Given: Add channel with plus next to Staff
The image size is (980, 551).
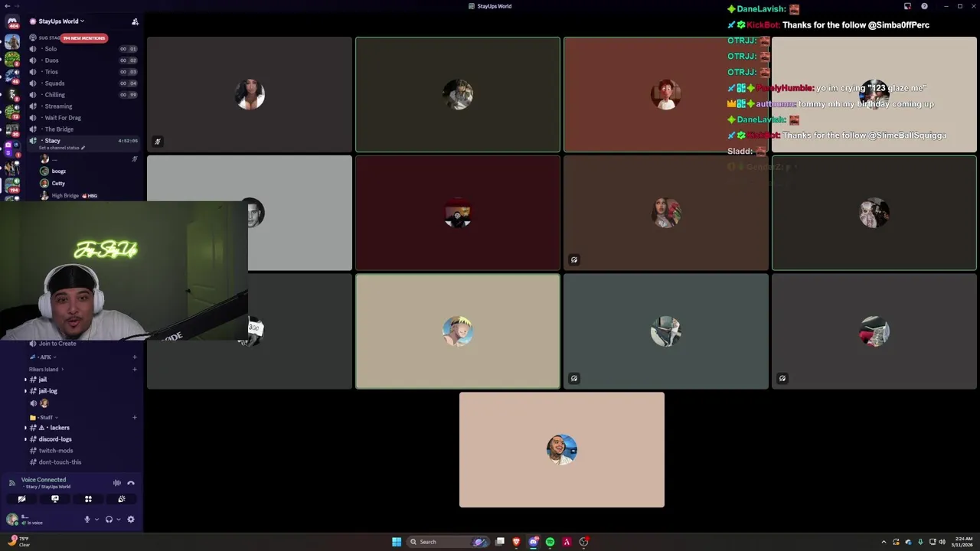Looking at the screenshot, I should click(135, 417).
